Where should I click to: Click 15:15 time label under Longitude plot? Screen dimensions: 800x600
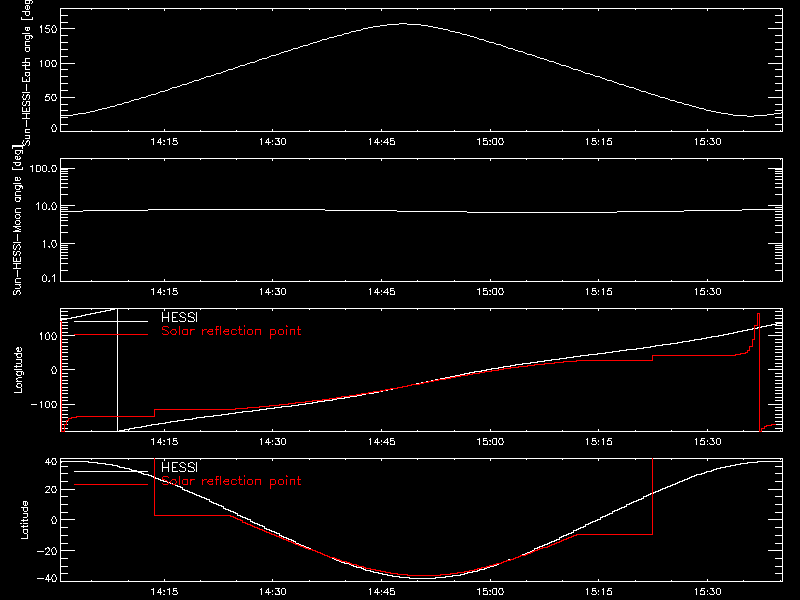(599, 442)
